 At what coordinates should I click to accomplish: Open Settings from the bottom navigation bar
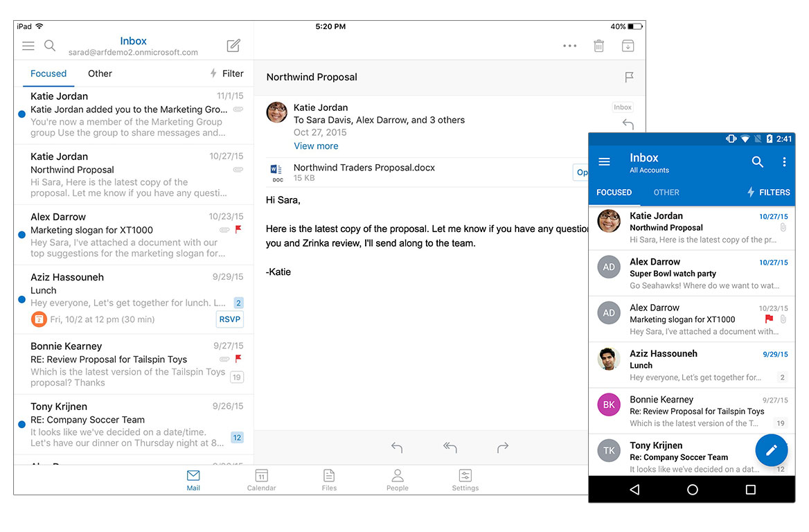(x=465, y=479)
